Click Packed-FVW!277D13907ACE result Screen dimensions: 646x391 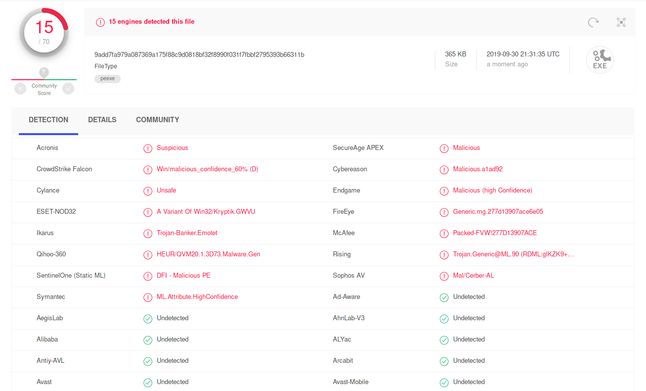(494, 233)
